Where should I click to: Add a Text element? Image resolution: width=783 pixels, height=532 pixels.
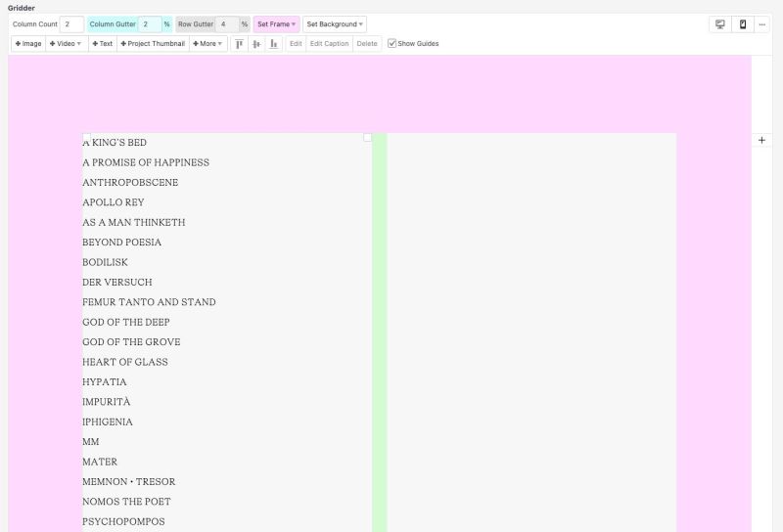click(103, 44)
